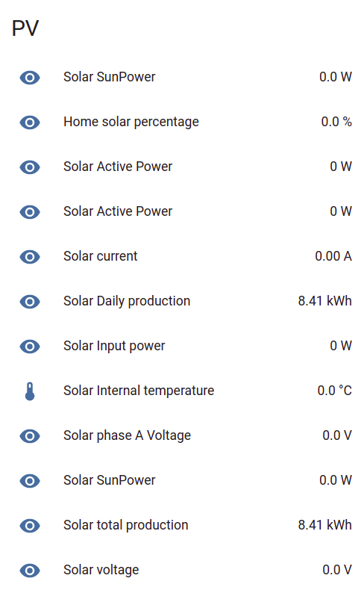Select the Solar Input power label

(x=114, y=346)
